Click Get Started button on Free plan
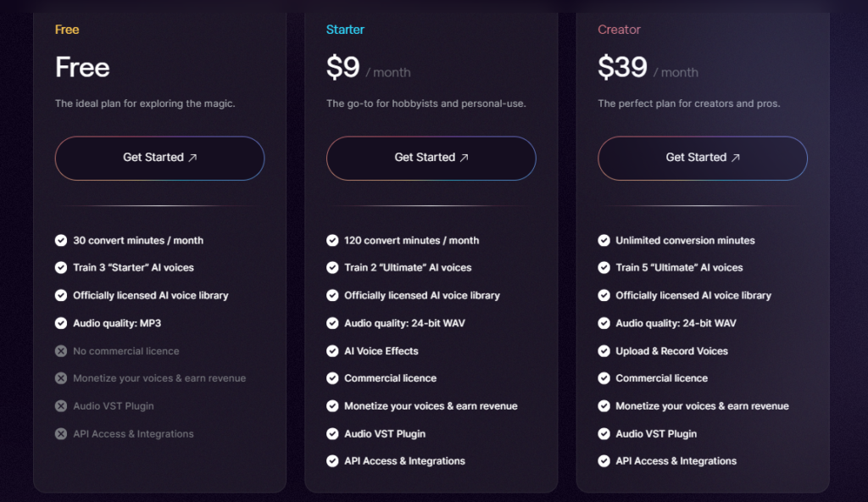The image size is (868, 502). [x=159, y=158]
